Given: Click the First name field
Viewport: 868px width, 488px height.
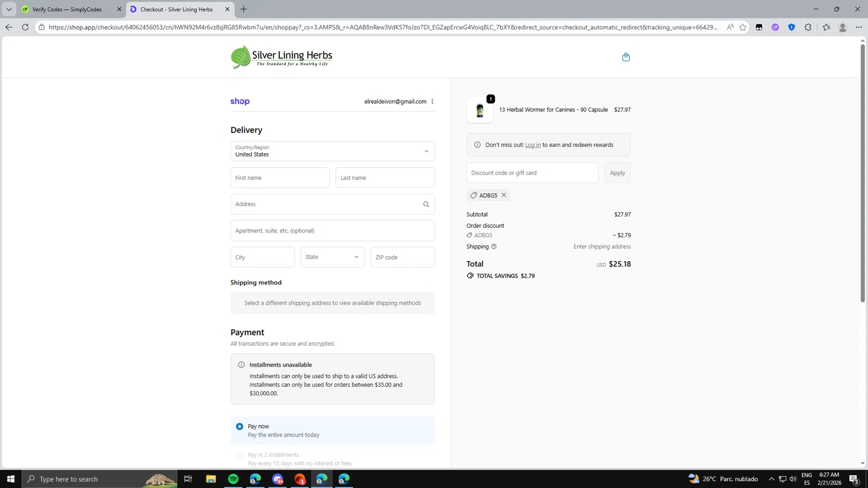Looking at the screenshot, I should 280,178.
